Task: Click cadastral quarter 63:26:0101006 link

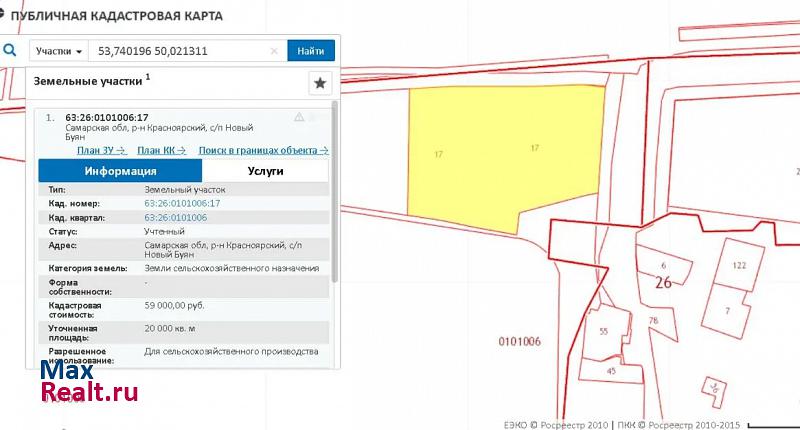Action: (x=175, y=217)
